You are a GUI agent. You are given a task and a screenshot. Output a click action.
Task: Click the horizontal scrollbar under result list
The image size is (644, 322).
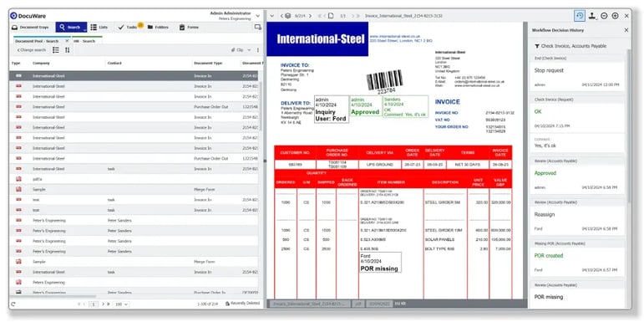point(53,296)
